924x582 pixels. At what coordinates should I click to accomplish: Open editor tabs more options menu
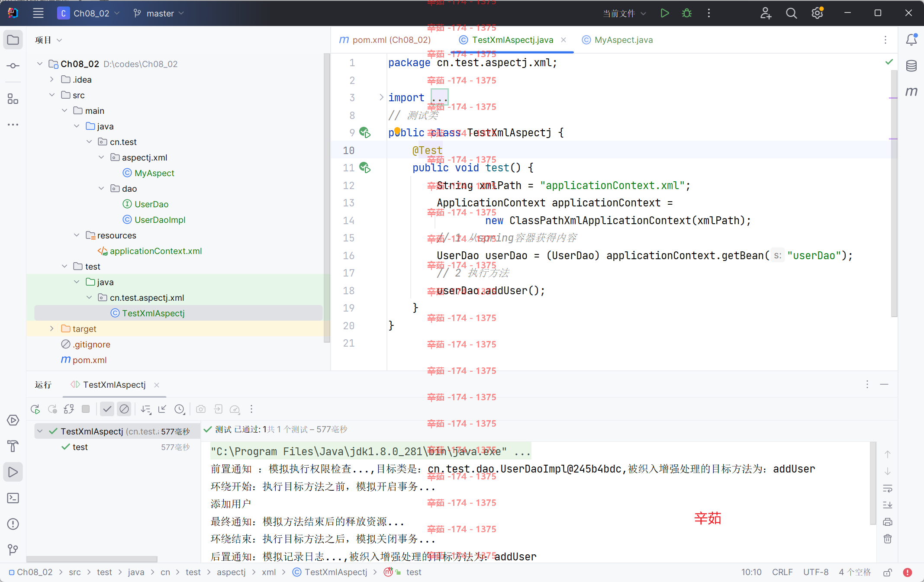coord(885,40)
